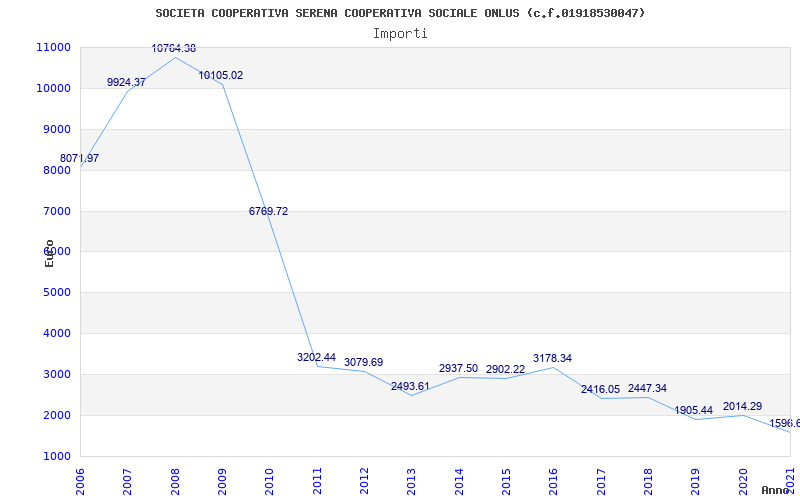
Task: Click y-axis tick 2000
Action: [56, 415]
